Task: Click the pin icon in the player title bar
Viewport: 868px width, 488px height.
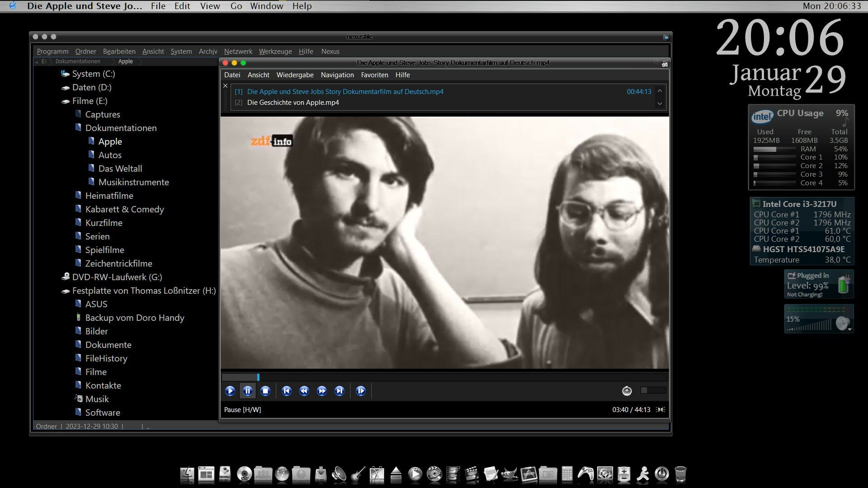Action: tap(656, 62)
